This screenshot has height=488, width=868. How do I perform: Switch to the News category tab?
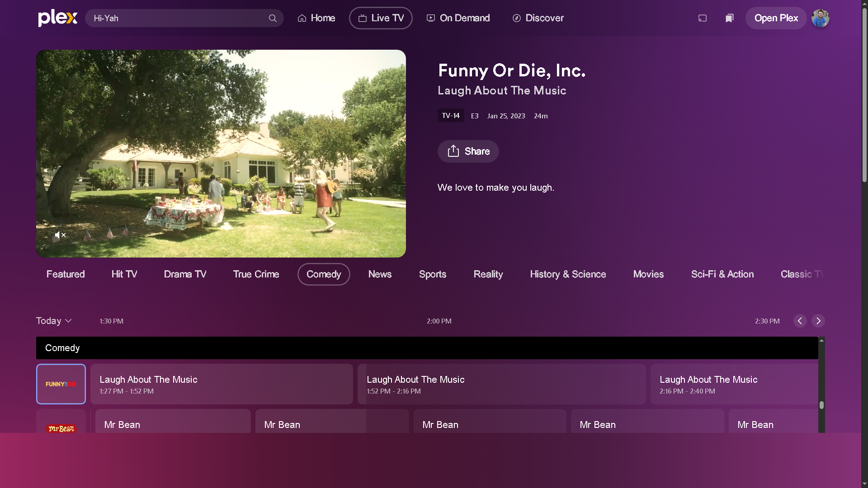(380, 274)
